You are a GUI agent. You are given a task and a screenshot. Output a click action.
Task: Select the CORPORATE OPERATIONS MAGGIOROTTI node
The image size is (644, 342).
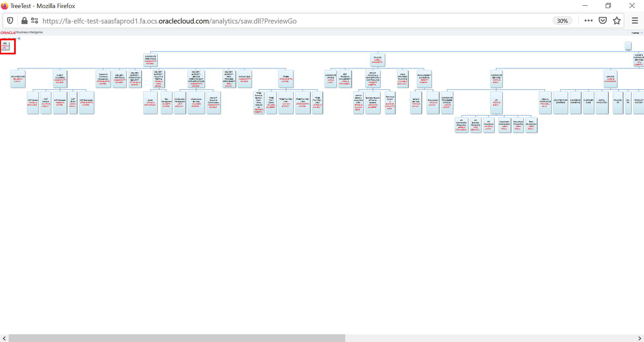tap(151, 60)
